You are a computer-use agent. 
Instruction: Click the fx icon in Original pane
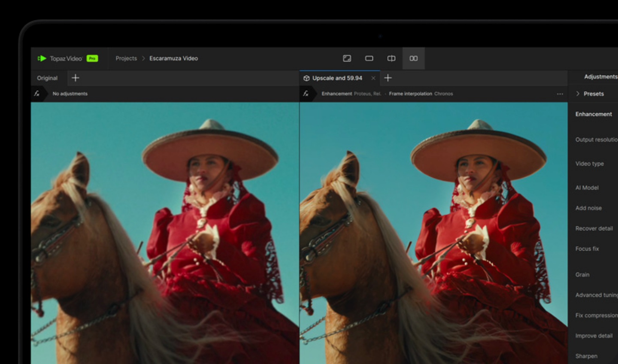click(37, 94)
